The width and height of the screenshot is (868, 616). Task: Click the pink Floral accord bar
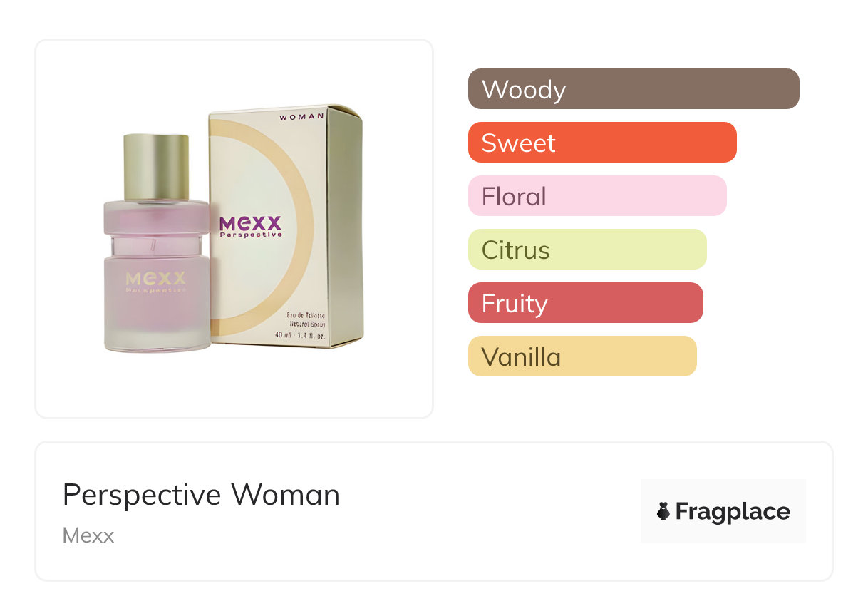pos(596,196)
